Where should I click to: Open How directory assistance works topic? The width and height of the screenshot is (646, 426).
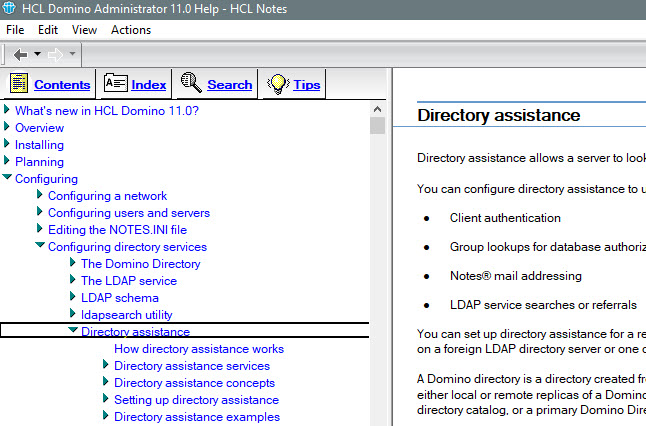pyautogui.click(x=199, y=349)
